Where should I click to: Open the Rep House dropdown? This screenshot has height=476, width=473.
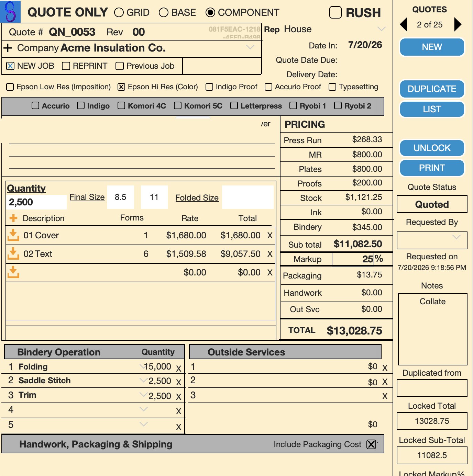click(x=381, y=29)
